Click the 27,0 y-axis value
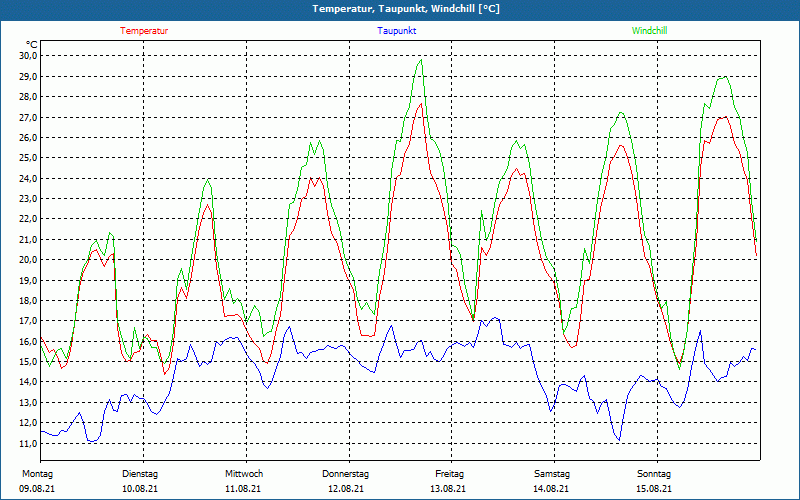Screen dimensions: 800x500 29,117
